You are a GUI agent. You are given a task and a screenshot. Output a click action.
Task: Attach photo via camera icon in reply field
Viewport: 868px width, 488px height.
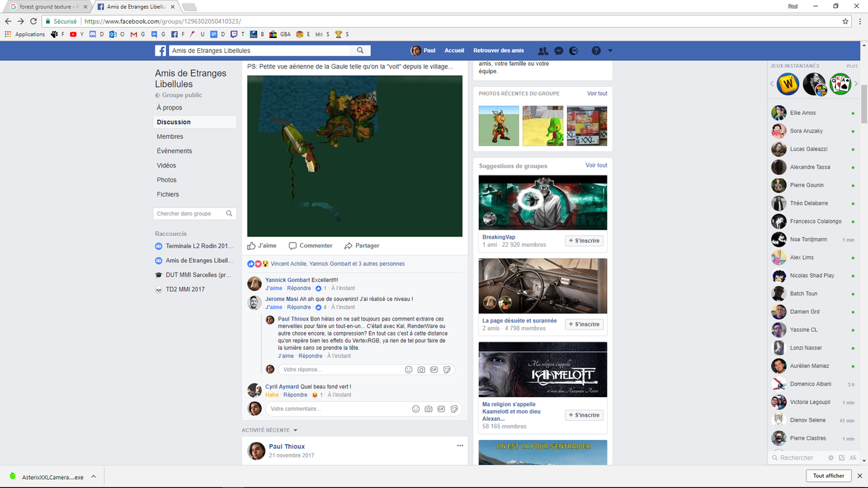[x=421, y=369]
